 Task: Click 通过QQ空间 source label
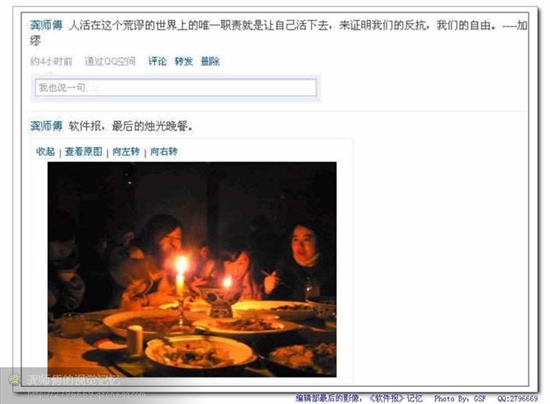click(110, 61)
